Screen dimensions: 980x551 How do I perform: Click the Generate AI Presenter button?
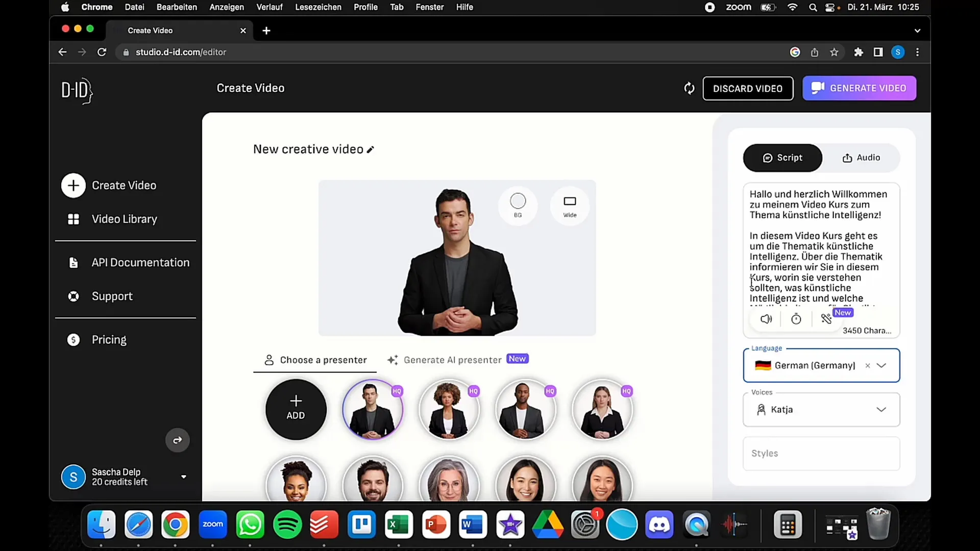click(x=455, y=359)
